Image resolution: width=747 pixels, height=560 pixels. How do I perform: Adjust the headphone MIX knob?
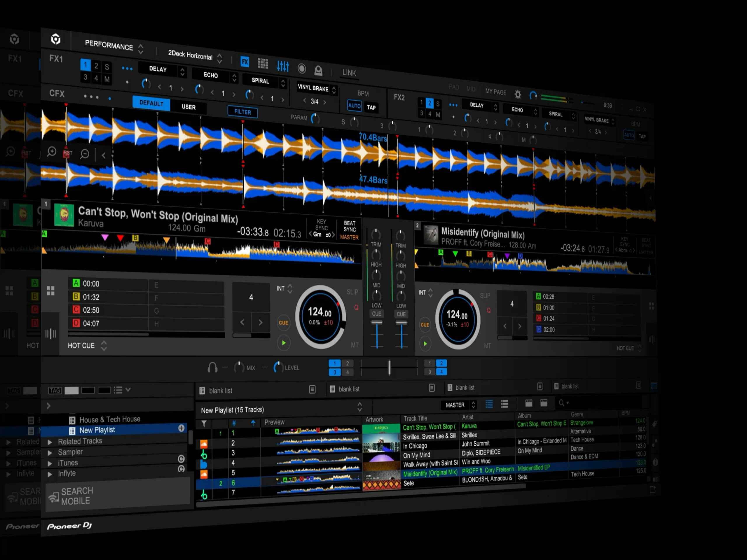click(x=239, y=367)
